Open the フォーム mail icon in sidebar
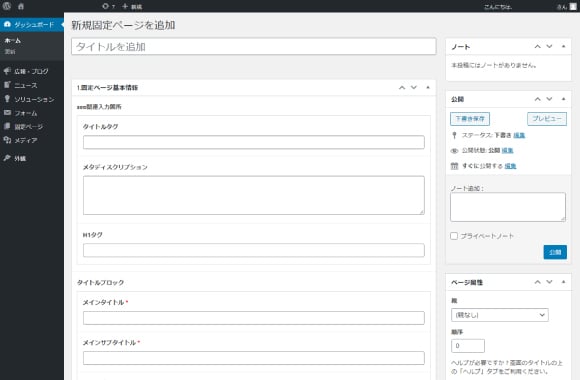The image size is (580, 380). pos(7,112)
